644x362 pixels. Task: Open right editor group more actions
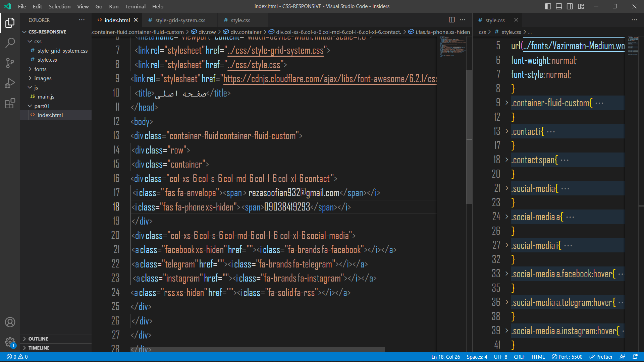point(634,20)
